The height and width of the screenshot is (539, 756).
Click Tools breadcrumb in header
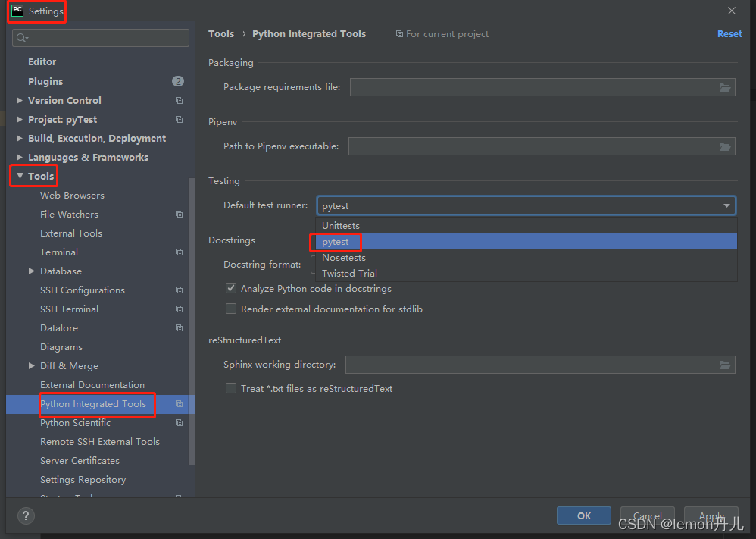221,34
